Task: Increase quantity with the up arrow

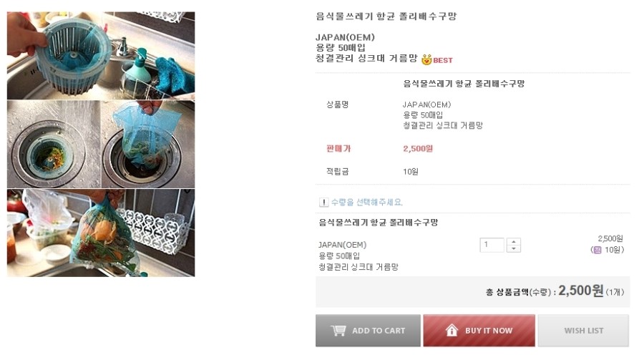Action: point(513,242)
